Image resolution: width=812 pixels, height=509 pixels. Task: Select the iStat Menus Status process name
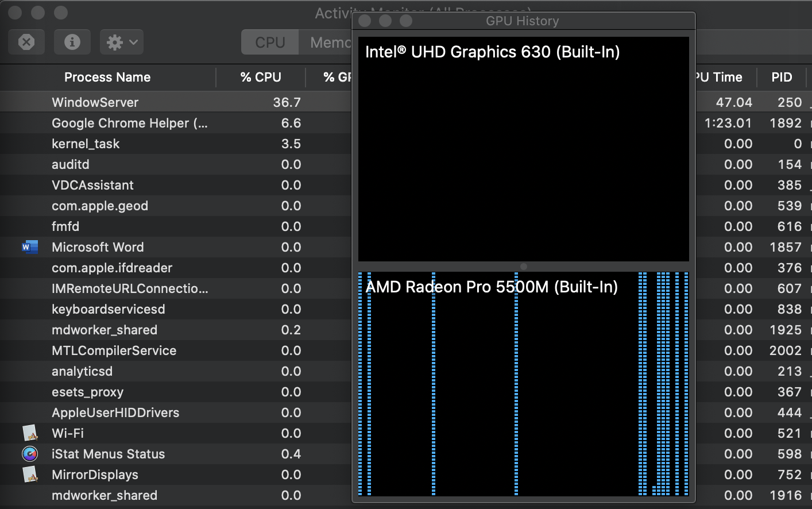click(109, 454)
